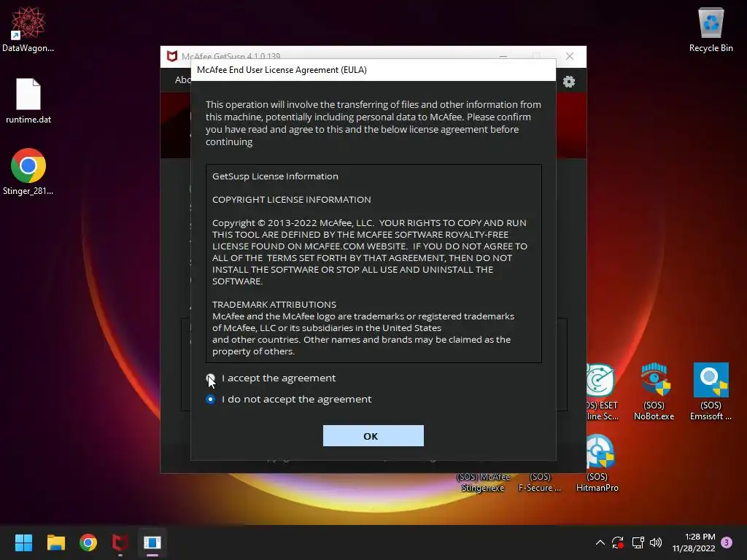The image size is (747, 560).
Task: Open McAfee GetSusp settings gear
Action: pos(569,82)
